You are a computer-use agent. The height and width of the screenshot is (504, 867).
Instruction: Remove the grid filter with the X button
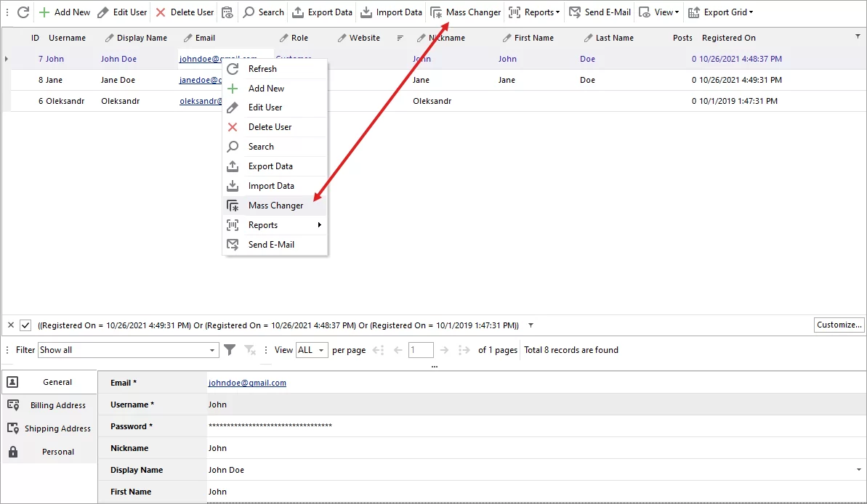point(10,325)
